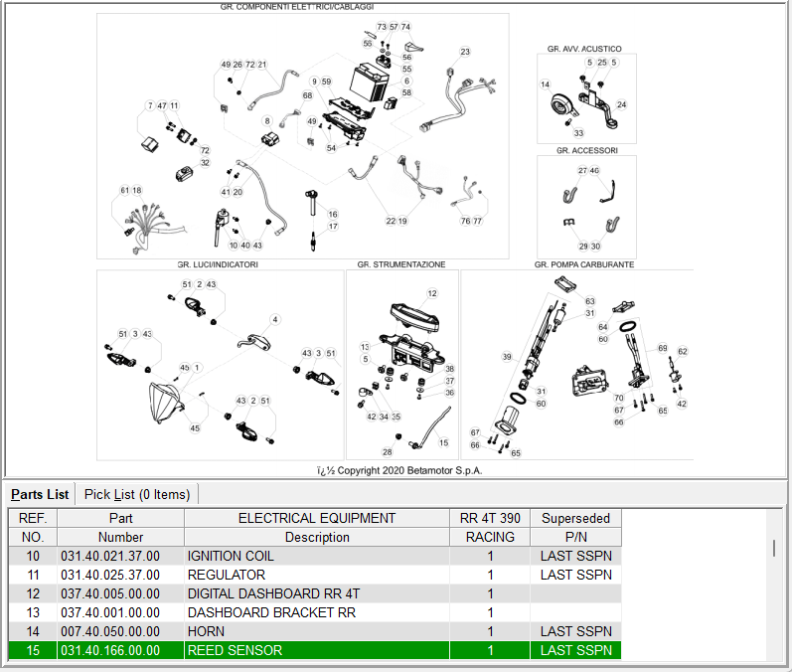Screen dimensions: 792x672
Task: Click callout 69 on the fuel pump assembly
Action: pyautogui.click(x=663, y=348)
